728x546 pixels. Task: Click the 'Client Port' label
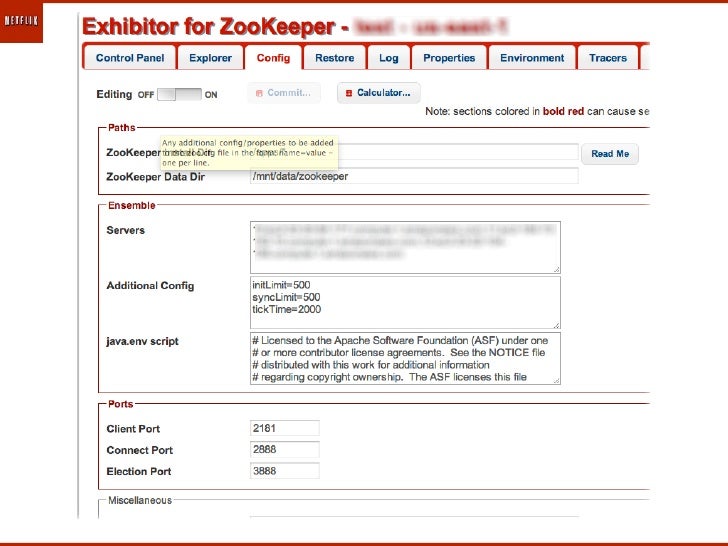pos(133,429)
